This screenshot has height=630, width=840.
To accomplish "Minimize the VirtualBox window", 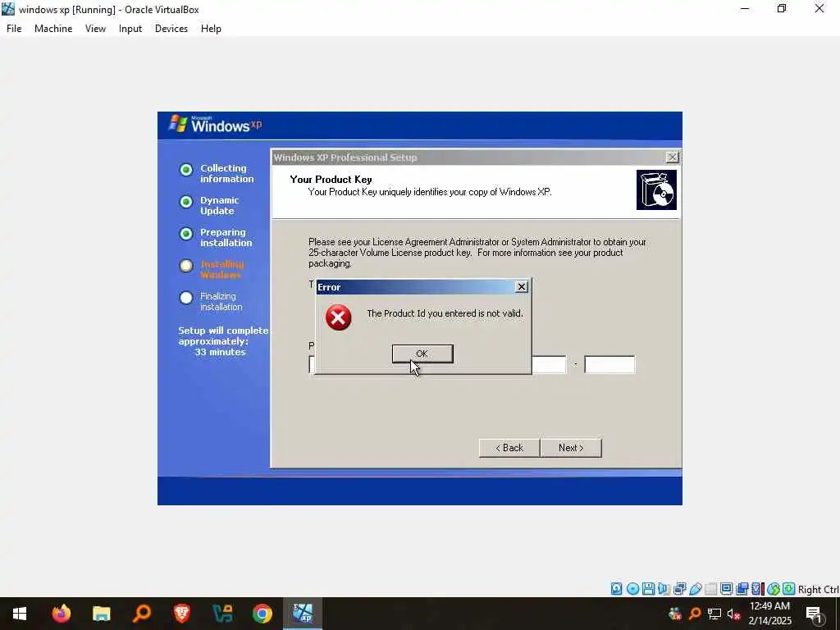I will (745, 8).
